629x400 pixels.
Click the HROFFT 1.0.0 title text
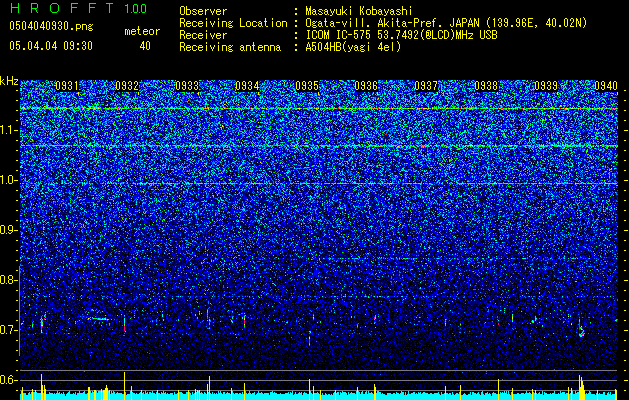click(78, 8)
